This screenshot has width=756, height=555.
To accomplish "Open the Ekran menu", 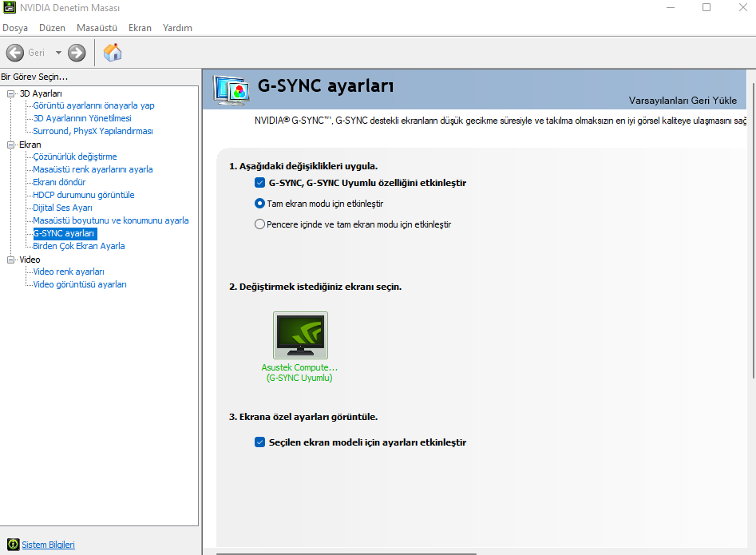I will [x=140, y=28].
